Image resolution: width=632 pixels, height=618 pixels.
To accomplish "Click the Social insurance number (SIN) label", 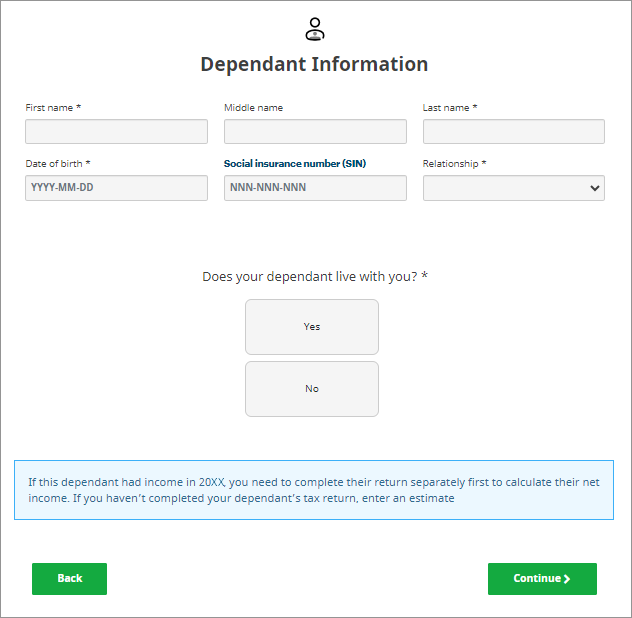I will (295, 163).
